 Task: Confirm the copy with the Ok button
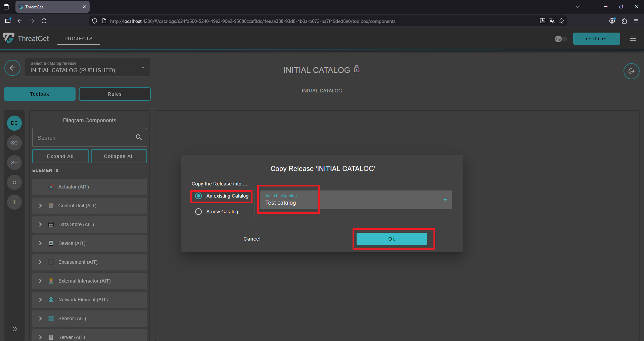click(x=392, y=239)
